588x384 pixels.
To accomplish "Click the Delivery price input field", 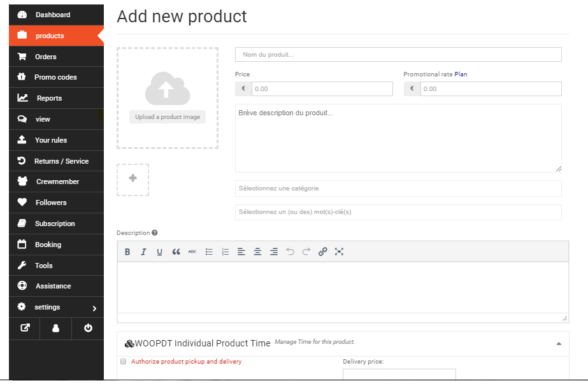I will coord(399,374).
